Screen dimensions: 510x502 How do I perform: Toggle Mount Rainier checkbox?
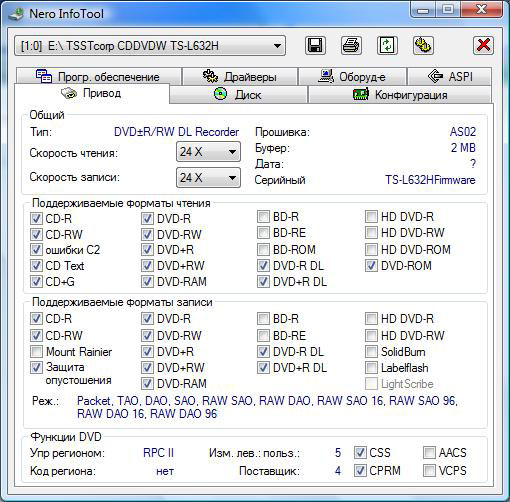(x=36, y=351)
